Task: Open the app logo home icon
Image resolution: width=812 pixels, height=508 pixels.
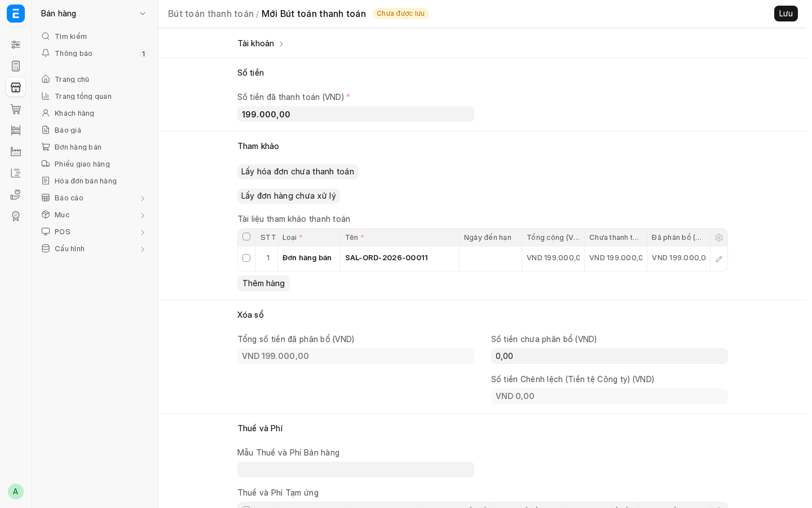Action: click(x=16, y=14)
